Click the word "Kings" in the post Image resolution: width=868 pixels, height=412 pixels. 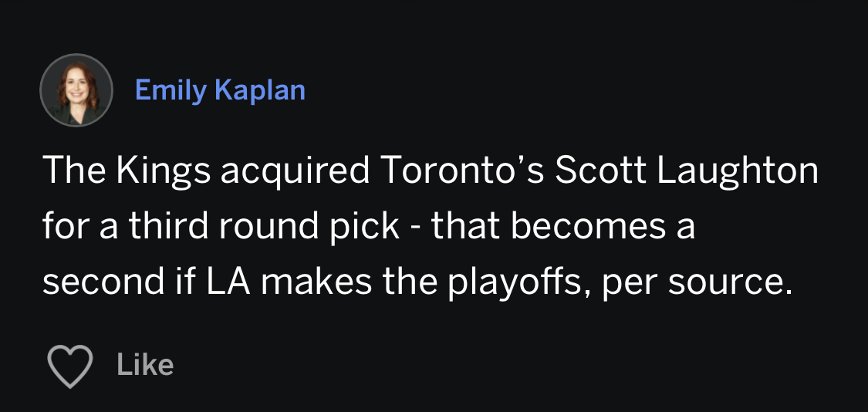pyautogui.click(x=163, y=171)
